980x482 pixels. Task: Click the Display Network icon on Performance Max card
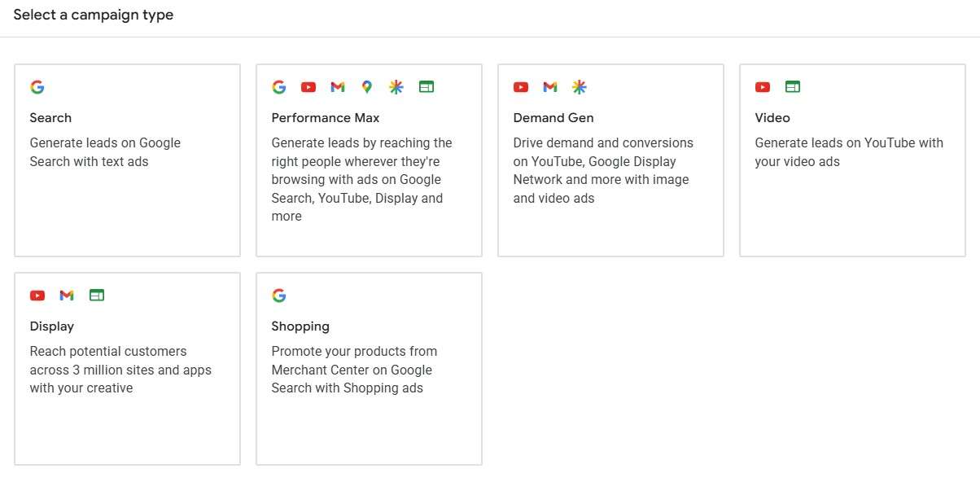click(x=426, y=86)
